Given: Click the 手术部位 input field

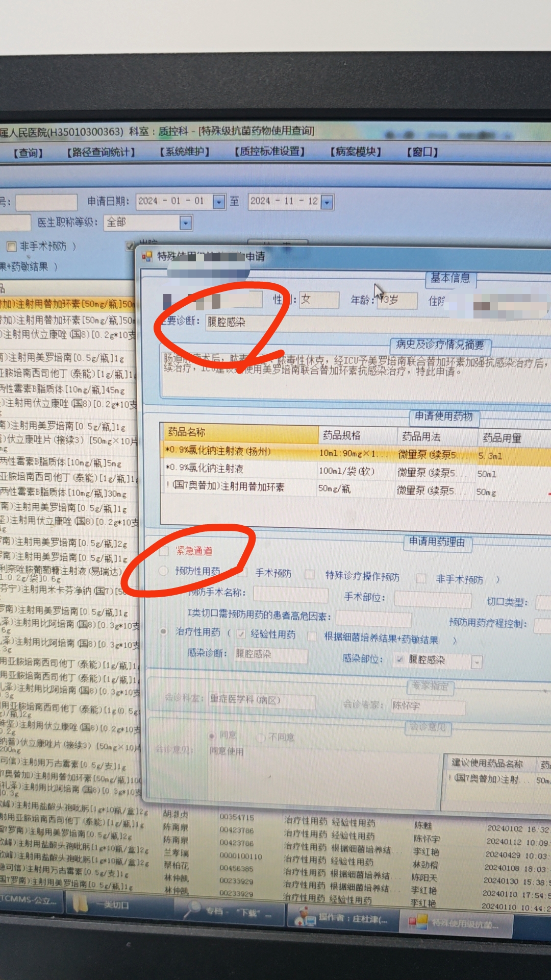Looking at the screenshot, I should 432,599.
